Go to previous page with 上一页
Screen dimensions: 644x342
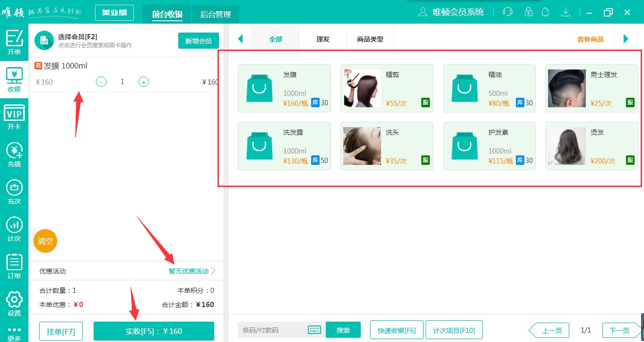[548, 331]
